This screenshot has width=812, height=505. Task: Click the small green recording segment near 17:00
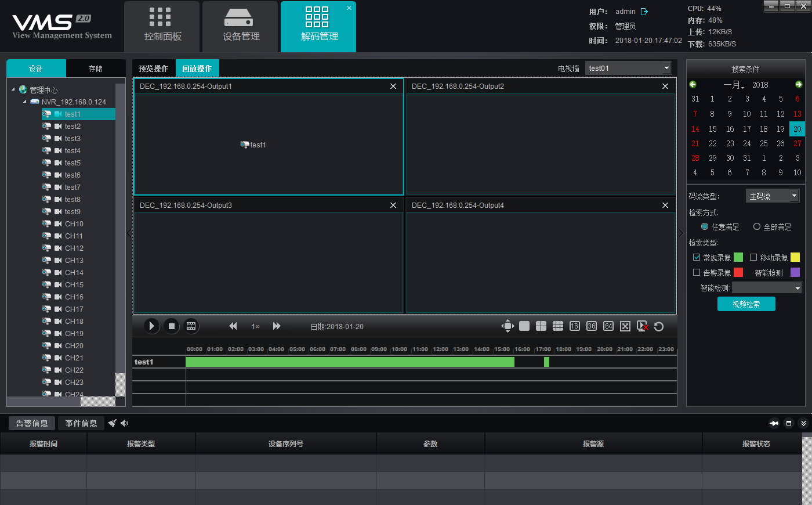tap(546, 362)
